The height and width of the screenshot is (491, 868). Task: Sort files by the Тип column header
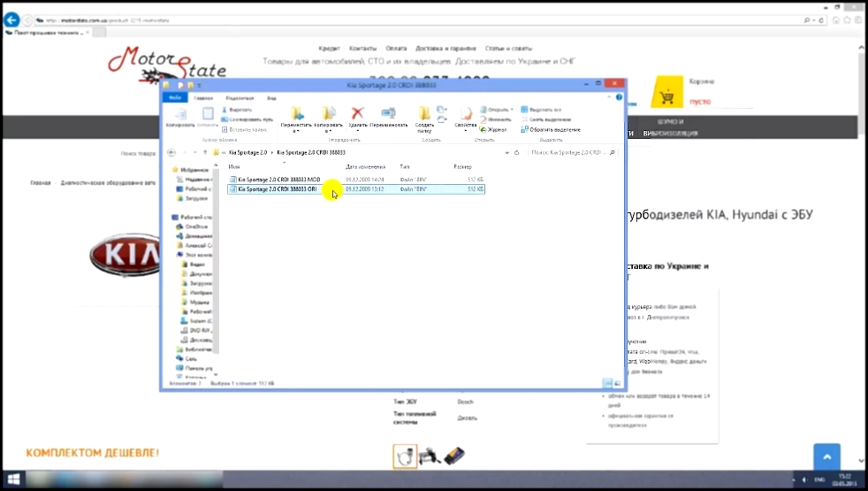[x=405, y=166]
